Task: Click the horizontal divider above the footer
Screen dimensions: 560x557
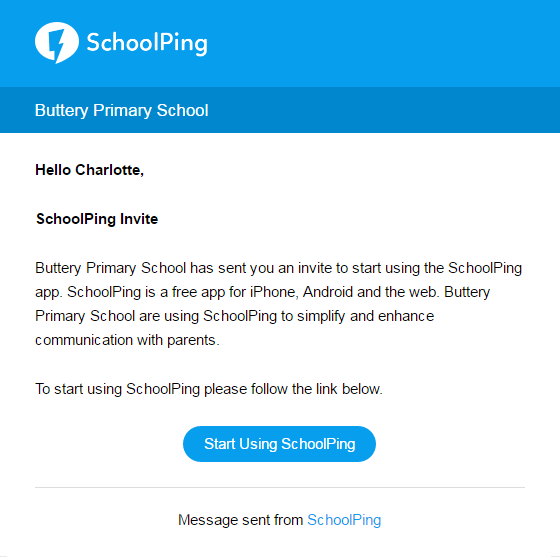Action: (x=280, y=487)
